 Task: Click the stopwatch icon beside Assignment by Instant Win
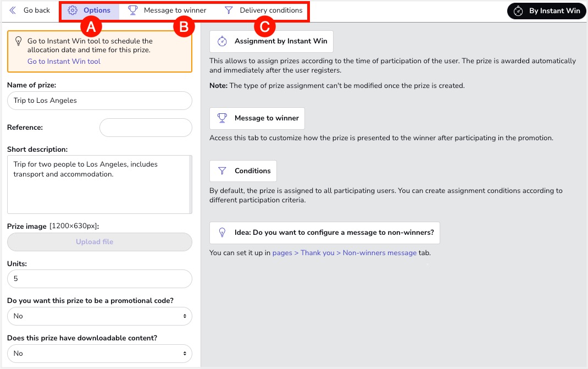point(222,41)
